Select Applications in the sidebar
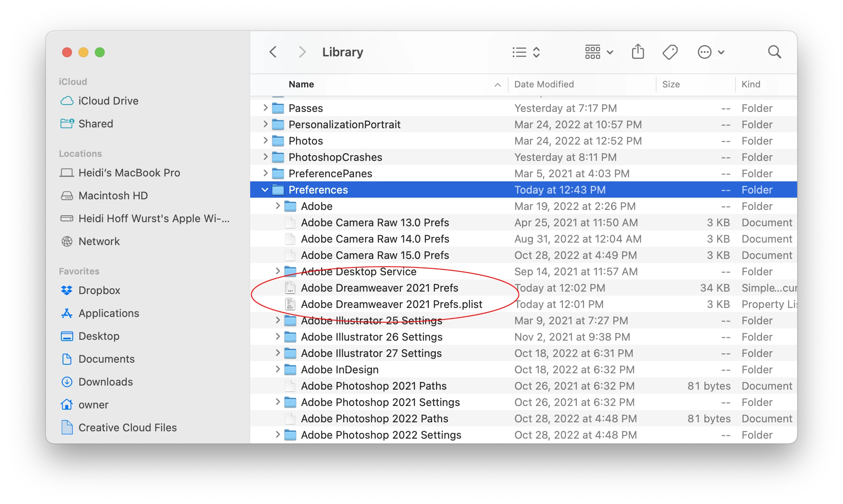 (x=108, y=313)
